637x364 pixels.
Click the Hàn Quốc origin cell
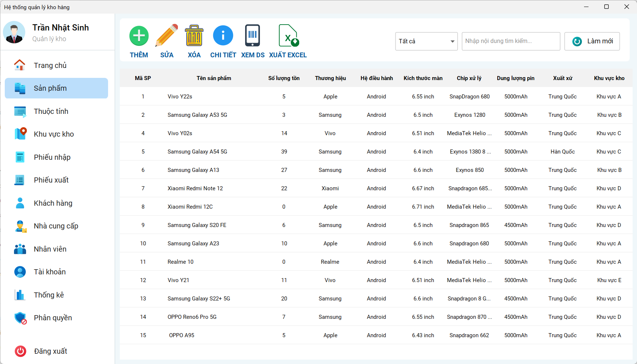pyautogui.click(x=562, y=152)
